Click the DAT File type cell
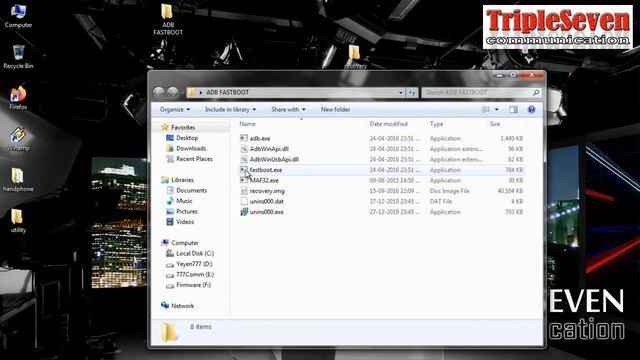The image size is (640, 360). coord(440,201)
